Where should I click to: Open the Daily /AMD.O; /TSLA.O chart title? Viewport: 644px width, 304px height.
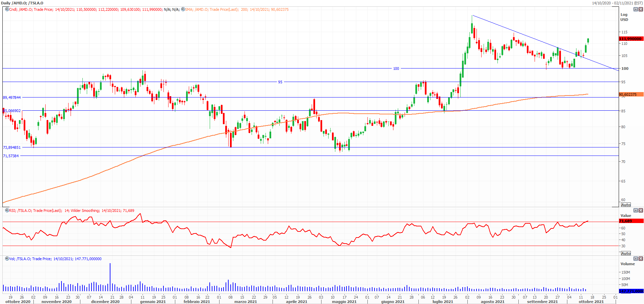pos(22,3)
